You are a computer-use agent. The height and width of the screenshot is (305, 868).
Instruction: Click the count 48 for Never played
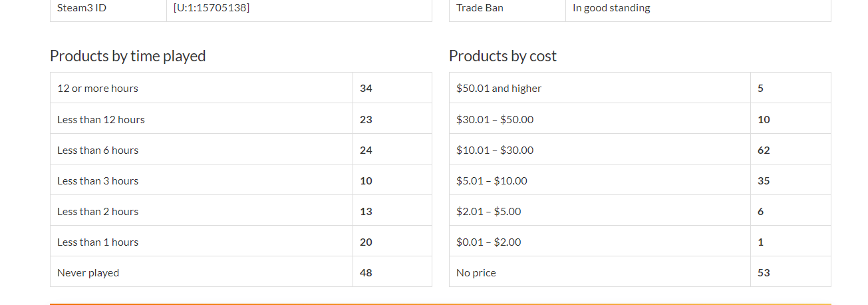[366, 273]
